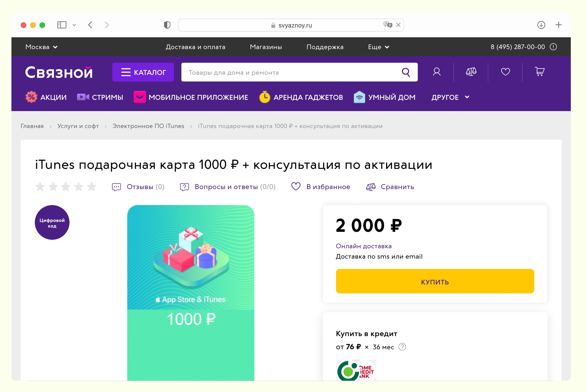
Task: Click the search magnifier icon
Action: (406, 73)
